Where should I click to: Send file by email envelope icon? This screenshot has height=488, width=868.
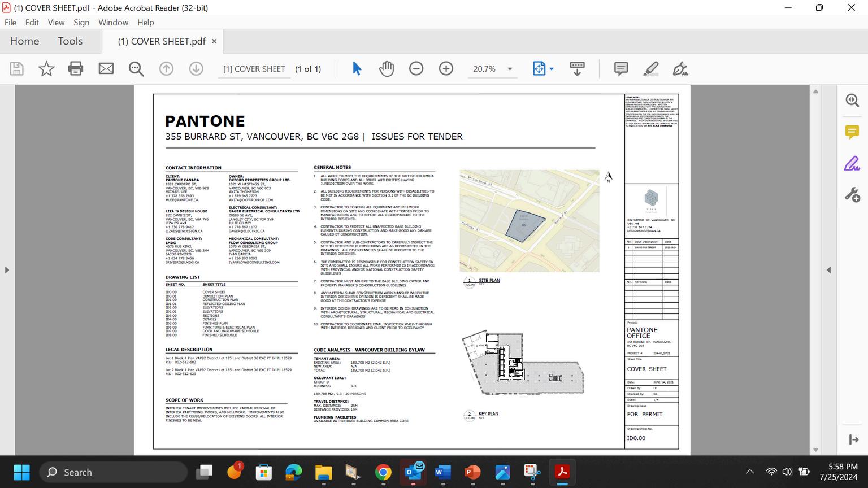106,69
